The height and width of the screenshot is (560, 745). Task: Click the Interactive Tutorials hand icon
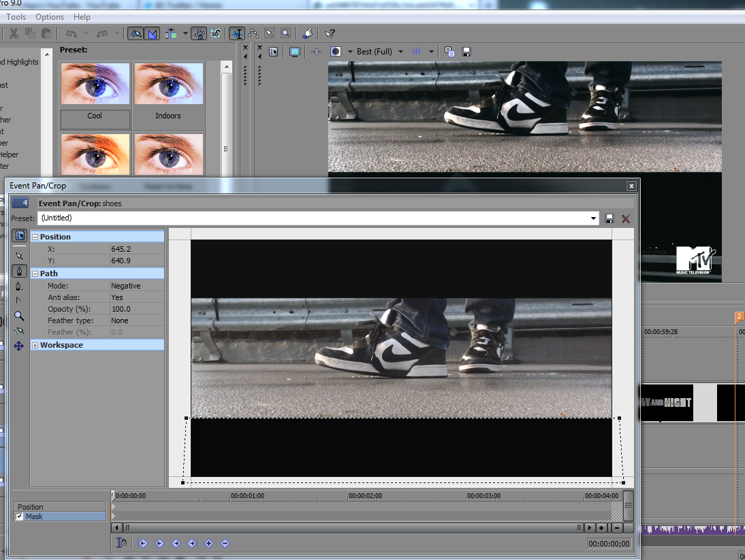tap(307, 34)
